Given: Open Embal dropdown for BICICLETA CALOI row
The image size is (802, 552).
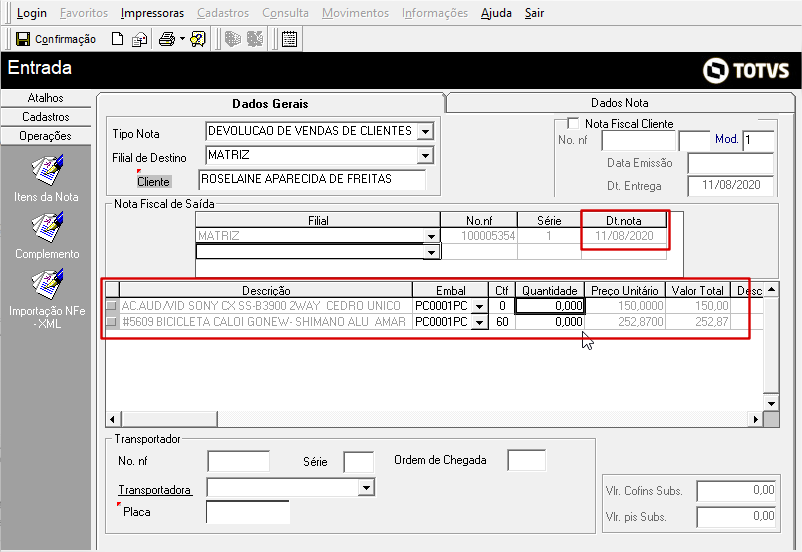Looking at the screenshot, I should tap(479, 322).
